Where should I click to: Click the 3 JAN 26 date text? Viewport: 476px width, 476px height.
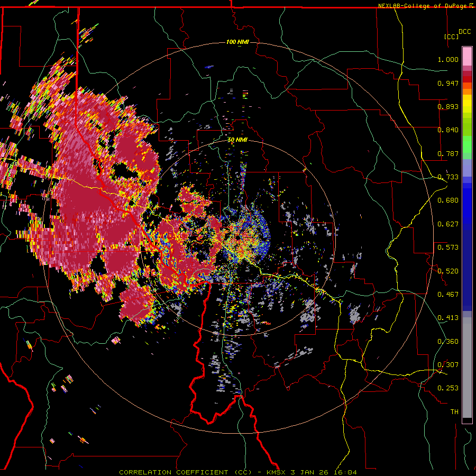(x=309, y=472)
